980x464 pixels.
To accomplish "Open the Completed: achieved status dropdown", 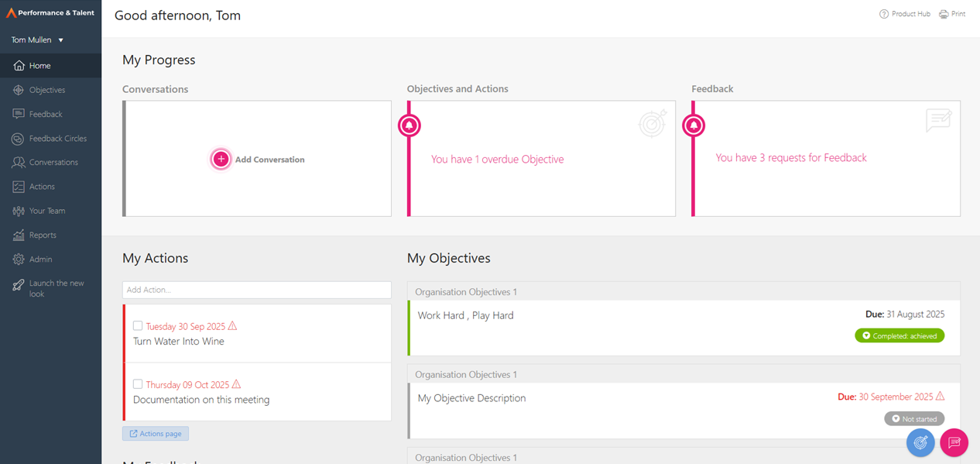I will (899, 336).
